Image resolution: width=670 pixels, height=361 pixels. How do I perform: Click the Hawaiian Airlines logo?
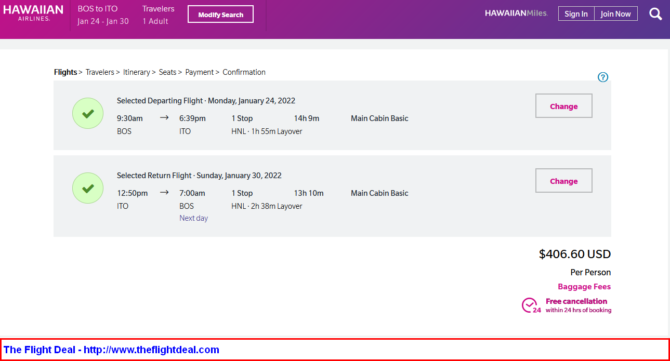tap(33, 13)
